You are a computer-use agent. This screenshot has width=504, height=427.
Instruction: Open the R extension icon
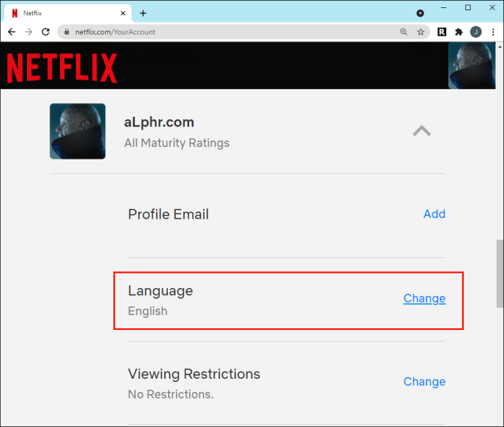click(x=442, y=32)
